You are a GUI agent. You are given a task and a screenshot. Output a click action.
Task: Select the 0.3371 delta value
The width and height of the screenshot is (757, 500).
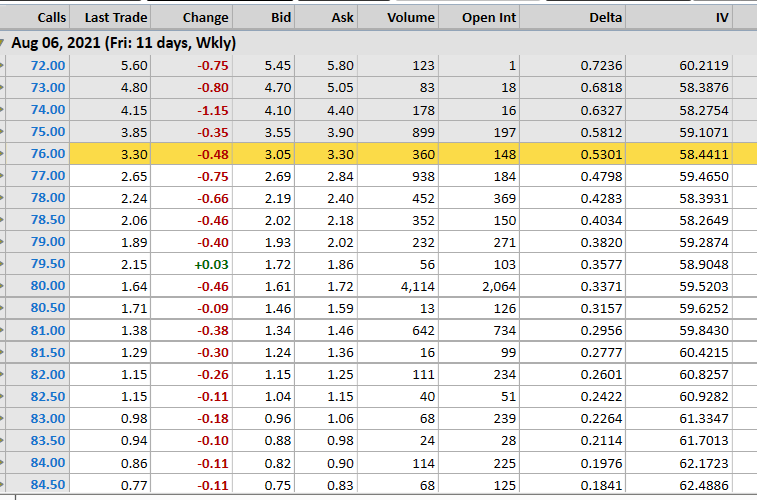tap(602, 287)
